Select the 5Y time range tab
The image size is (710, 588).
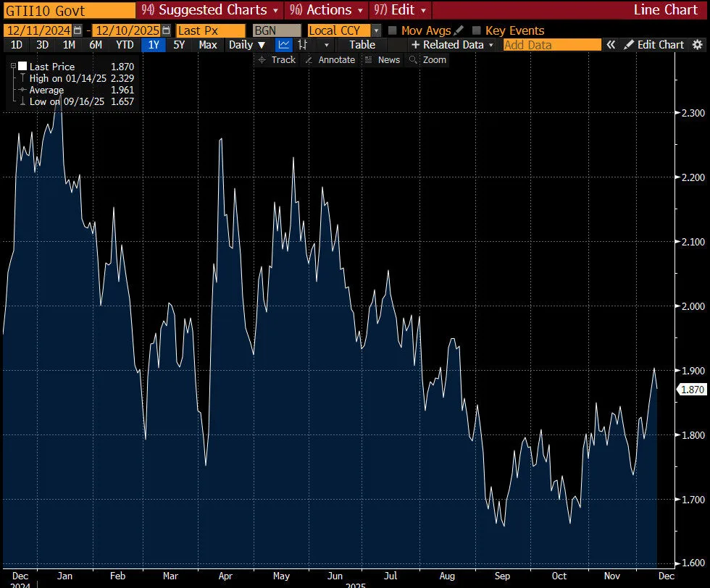178,45
